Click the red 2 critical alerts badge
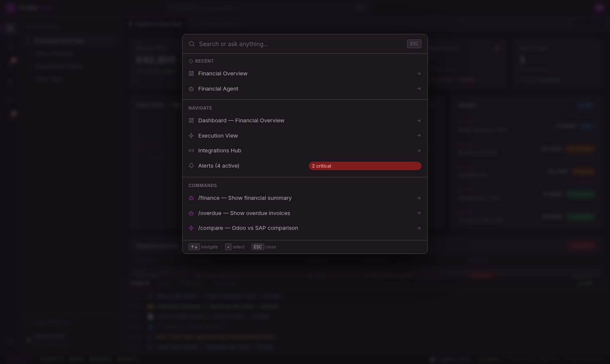The height and width of the screenshot is (364, 610). tap(365, 165)
